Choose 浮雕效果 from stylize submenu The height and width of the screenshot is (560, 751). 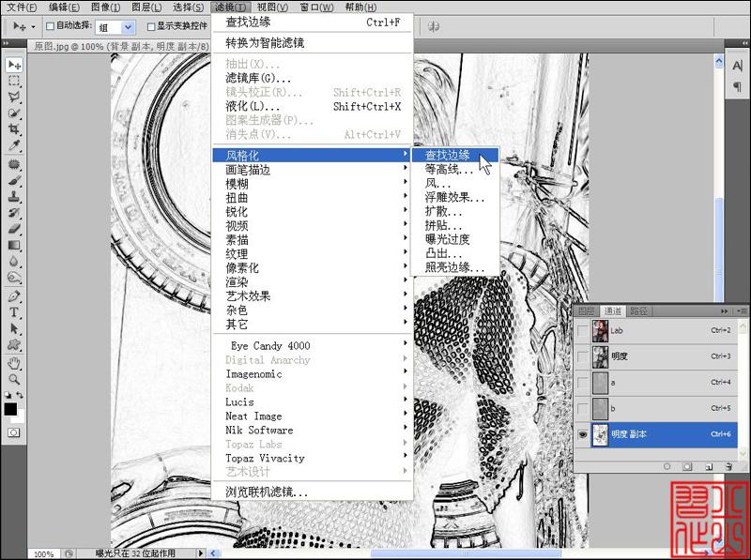click(455, 197)
